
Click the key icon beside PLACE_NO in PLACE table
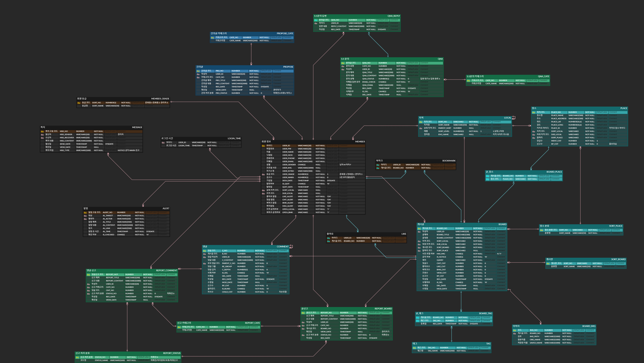[533, 112]
